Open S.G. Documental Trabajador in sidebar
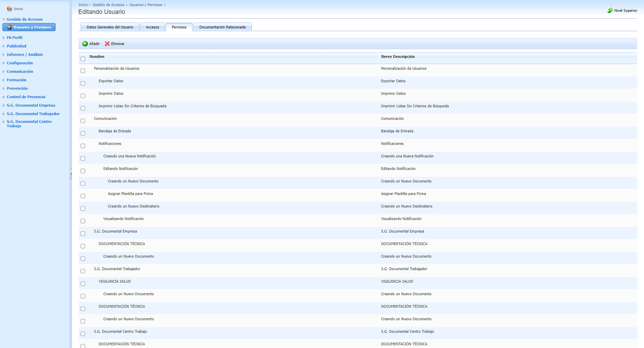This screenshot has width=644, height=348. click(x=33, y=114)
